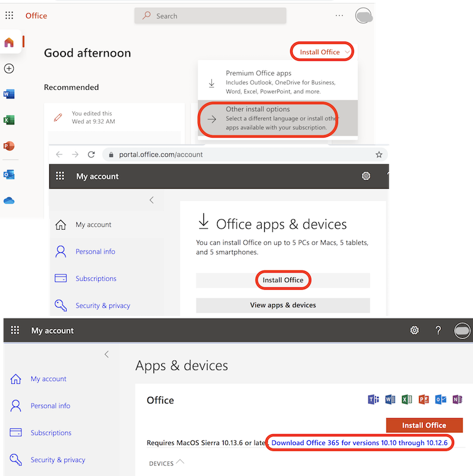The width and height of the screenshot is (473, 476).
Task: Click the OneNote icon in Office apps row
Action: (x=457, y=399)
